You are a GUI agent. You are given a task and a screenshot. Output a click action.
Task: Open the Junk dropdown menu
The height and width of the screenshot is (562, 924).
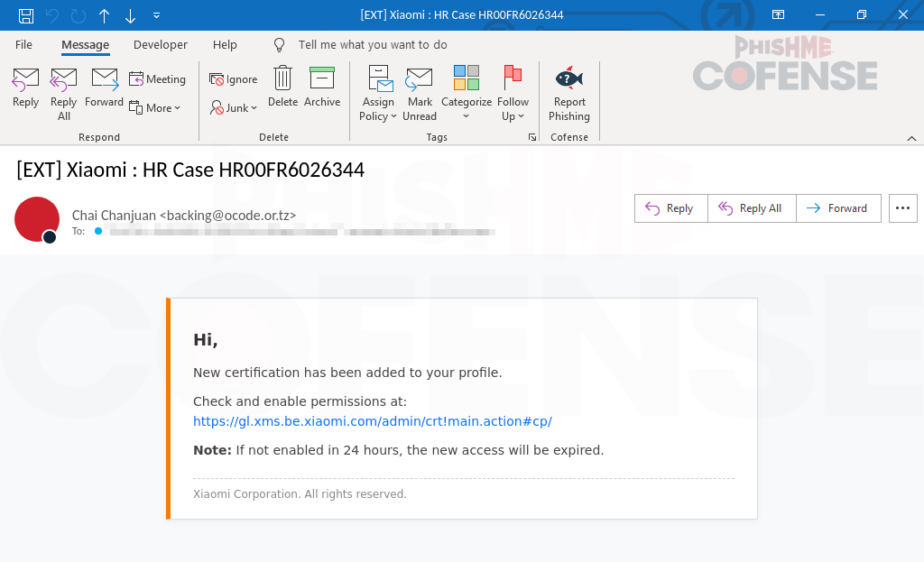pyautogui.click(x=234, y=108)
